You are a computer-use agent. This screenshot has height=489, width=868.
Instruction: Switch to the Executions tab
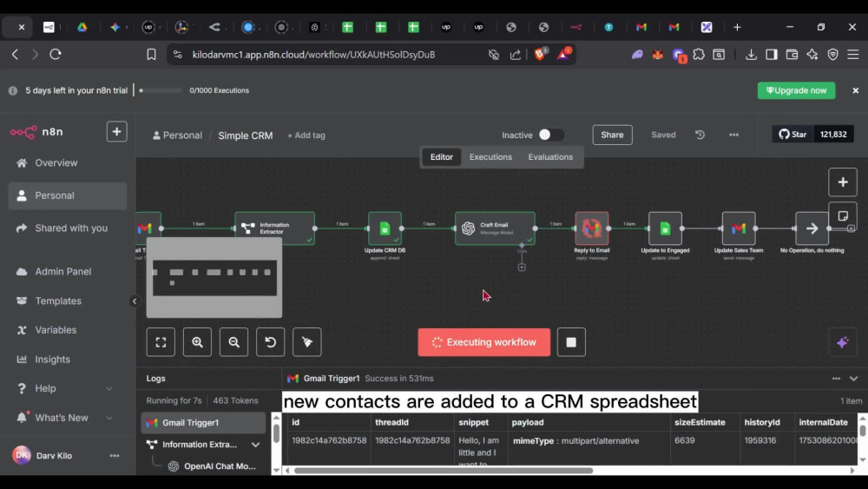490,156
